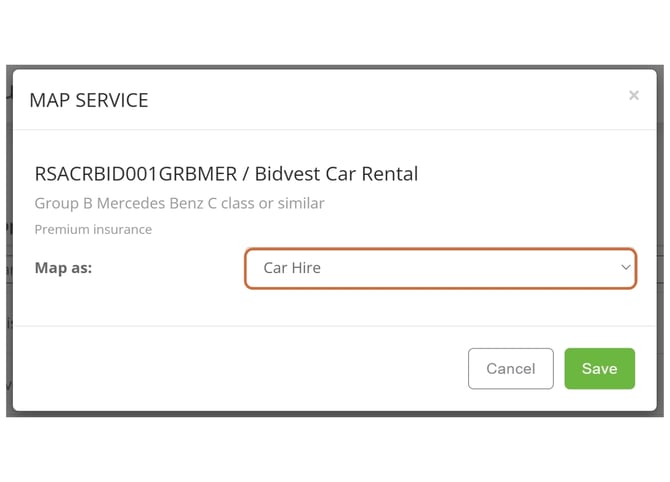Open the Map as dropdown
Viewport: 670px width, 482px height.
point(440,268)
